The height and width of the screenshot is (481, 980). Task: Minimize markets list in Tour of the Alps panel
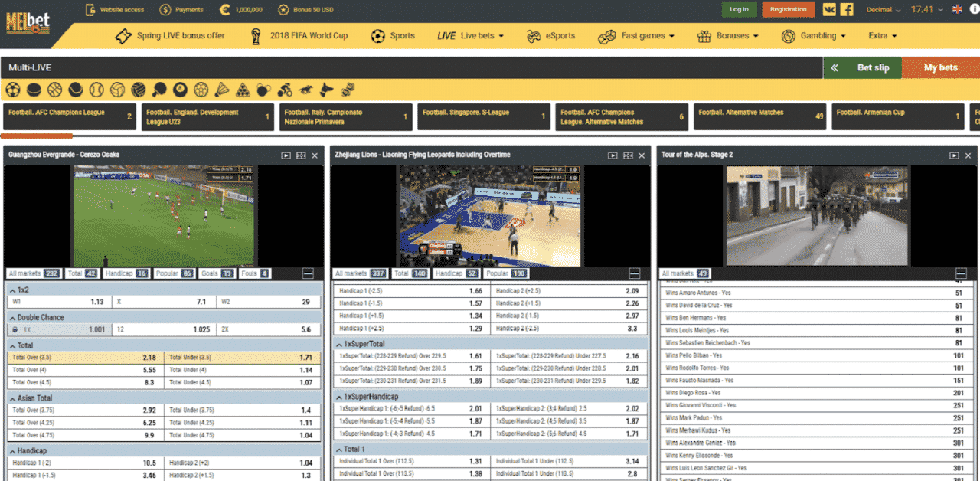[x=960, y=273]
